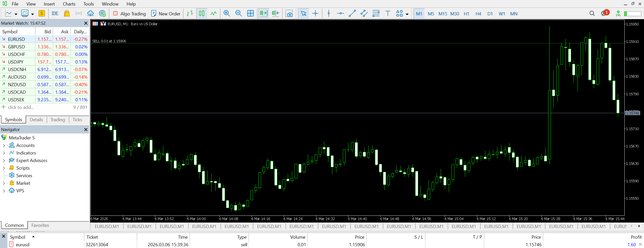Switch chart to bar chart mode
The image size is (644, 248).
pos(190,14)
